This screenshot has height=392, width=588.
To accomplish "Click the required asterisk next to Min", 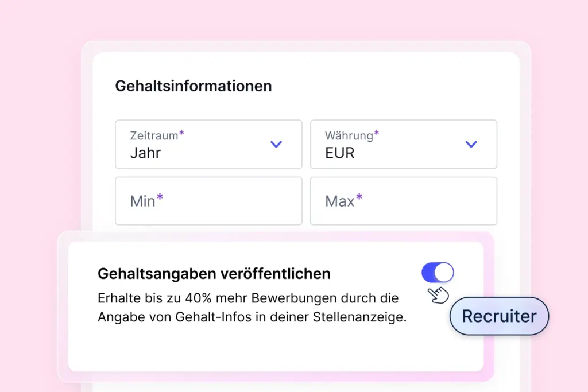I will coord(160,196).
